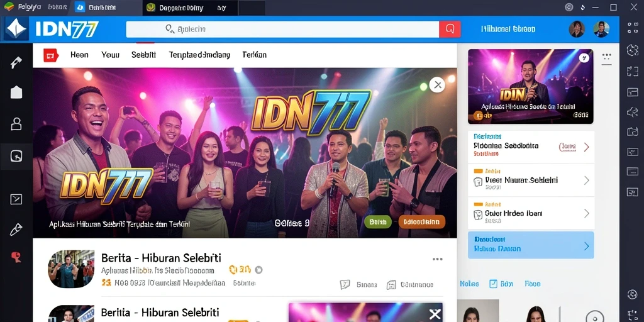Click the four-dots grid icon in right toolbar

[632, 28]
